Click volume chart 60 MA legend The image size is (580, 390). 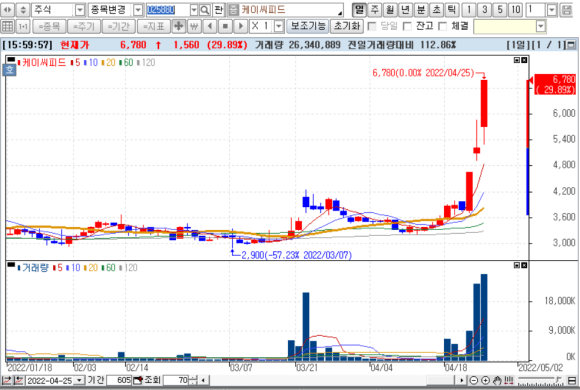pos(109,268)
